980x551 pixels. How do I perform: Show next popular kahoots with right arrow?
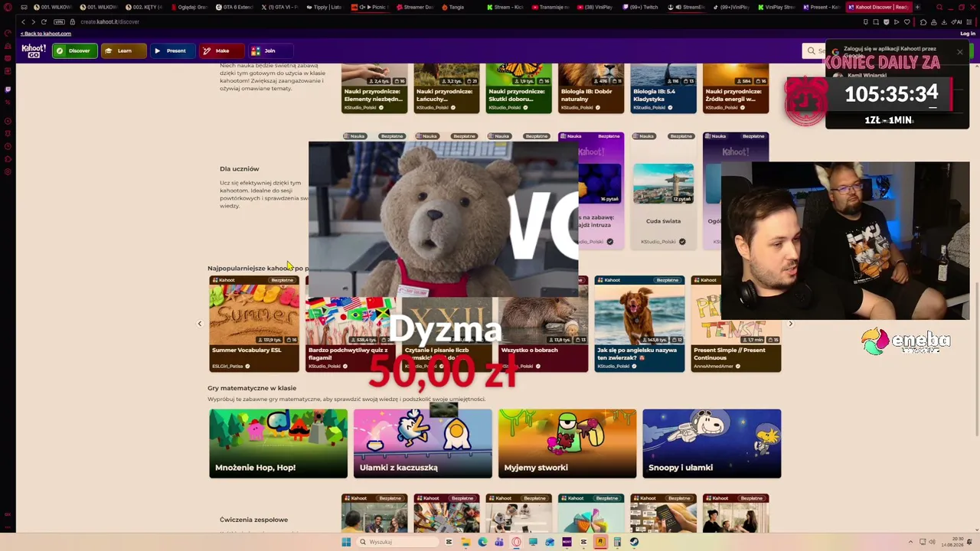click(x=791, y=324)
